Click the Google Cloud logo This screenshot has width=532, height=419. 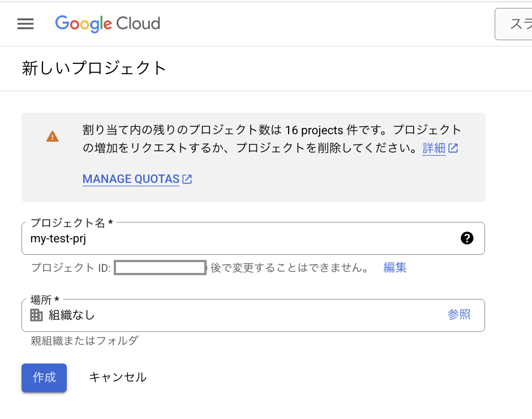(108, 24)
